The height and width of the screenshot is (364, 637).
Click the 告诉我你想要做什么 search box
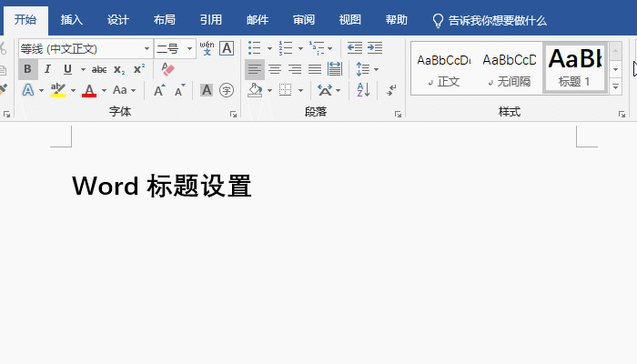pos(490,19)
